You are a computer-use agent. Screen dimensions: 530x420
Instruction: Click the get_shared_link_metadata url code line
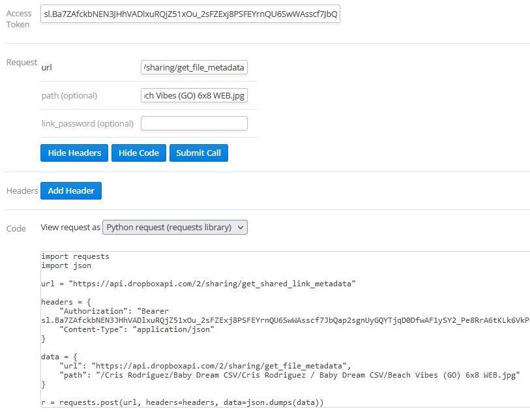[198, 284]
